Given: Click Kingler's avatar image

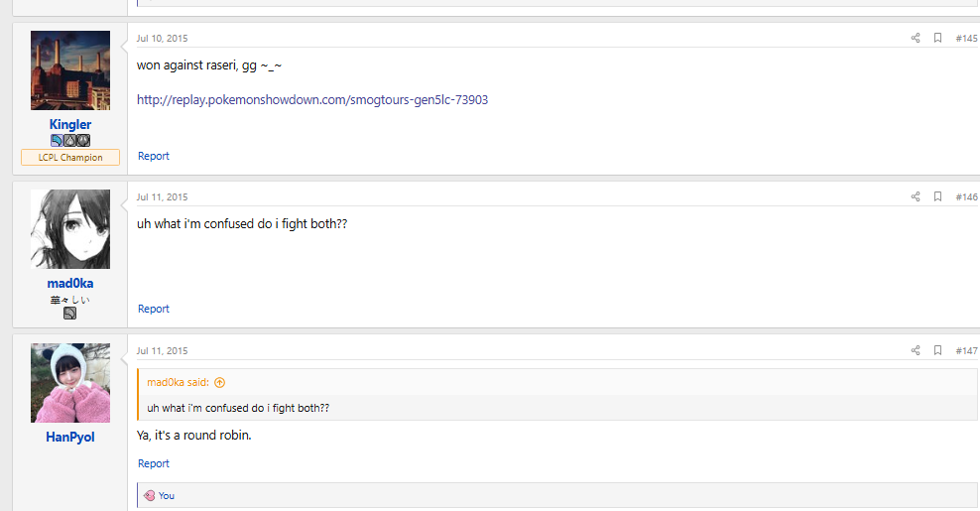Looking at the screenshot, I should [70, 70].
